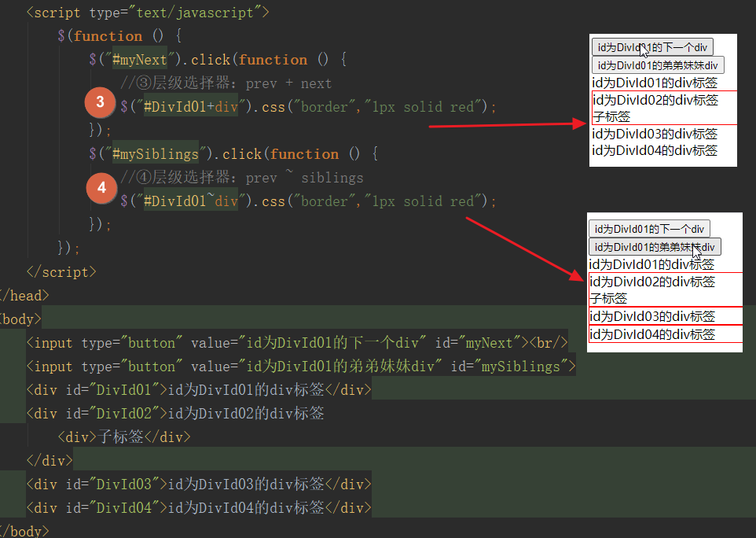756x538 pixels.
Task: Click the "<div>子标签</div>" code line
Action: 124,437
